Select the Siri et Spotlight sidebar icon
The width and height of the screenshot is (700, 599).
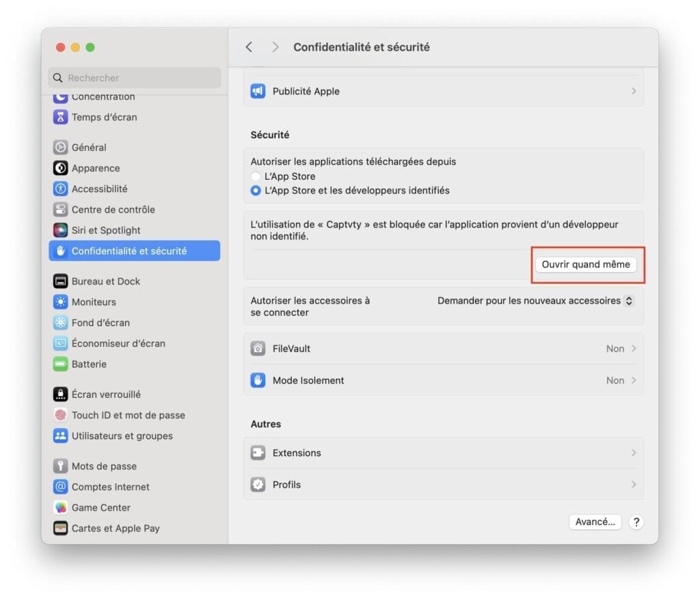60,230
